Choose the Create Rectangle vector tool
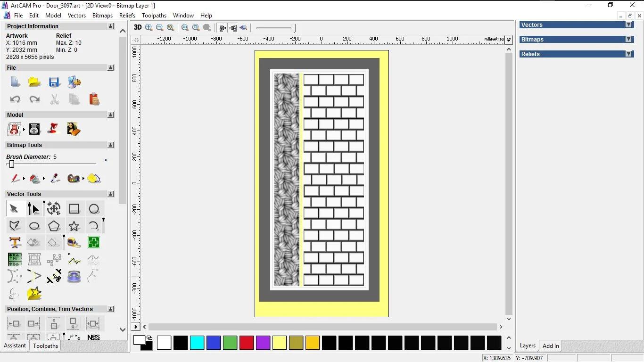The height and width of the screenshot is (362, 644). coord(74,209)
